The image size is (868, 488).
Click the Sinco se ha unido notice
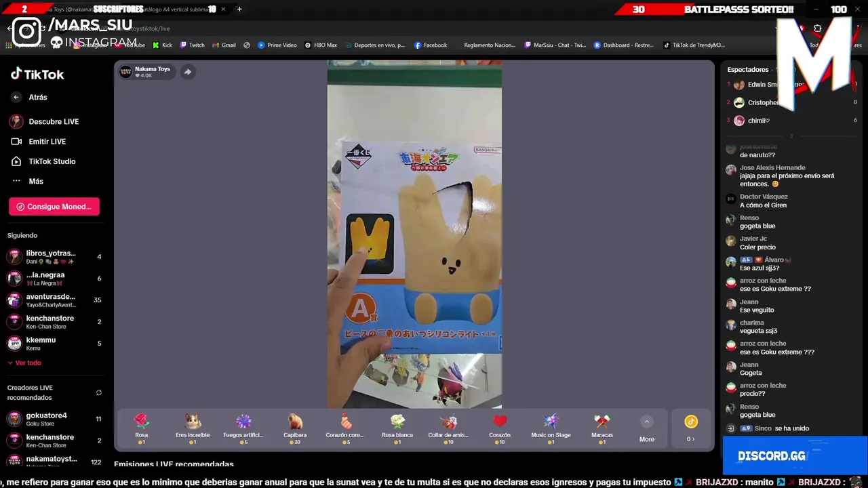click(x=768, y=428)
